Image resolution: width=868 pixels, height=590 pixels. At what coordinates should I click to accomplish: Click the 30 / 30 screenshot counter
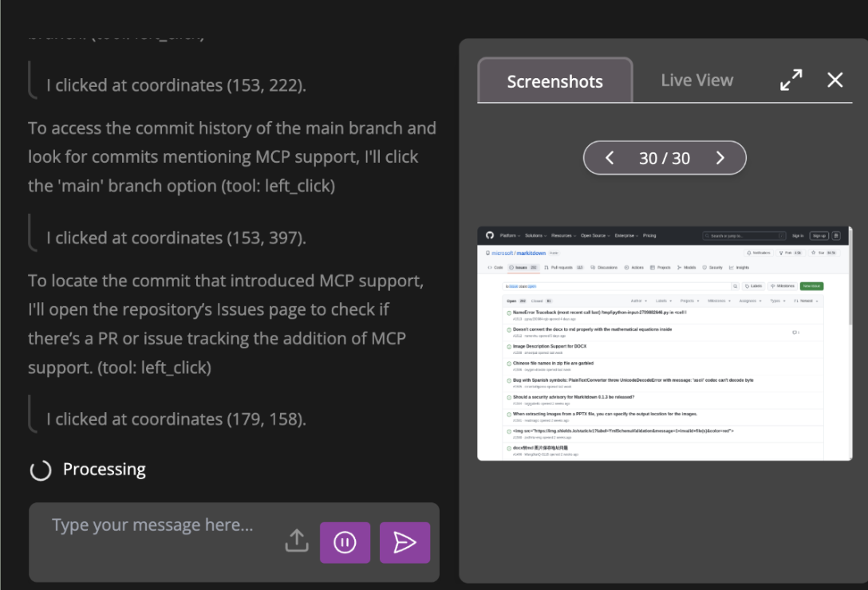coord(665,158)
